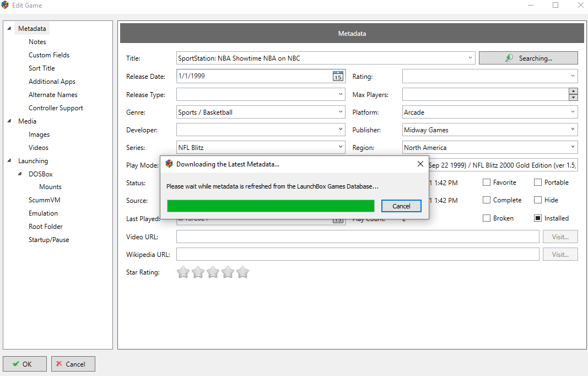The image size is (588, 376).
Task: Toggle the Broken checkbox
Action: [487, 218]
